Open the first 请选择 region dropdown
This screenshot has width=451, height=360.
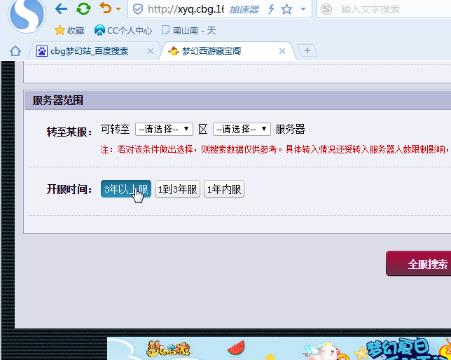[x=164, y=129]
